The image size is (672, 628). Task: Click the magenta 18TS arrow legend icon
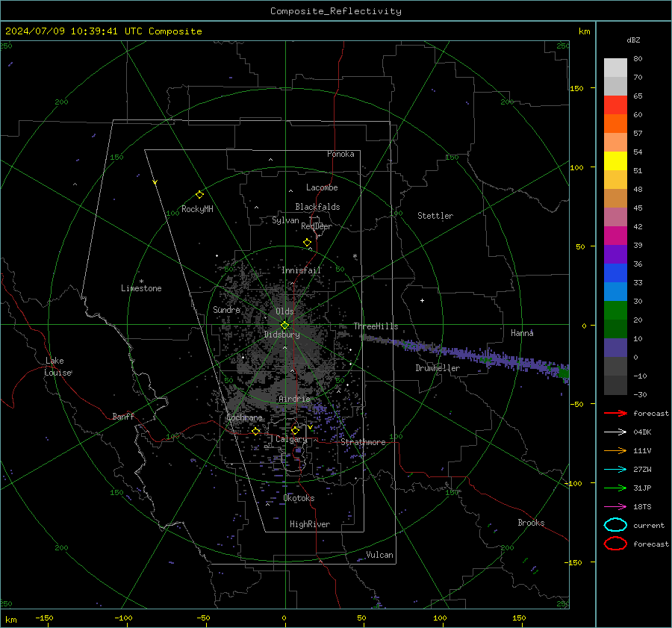[615, 507]
